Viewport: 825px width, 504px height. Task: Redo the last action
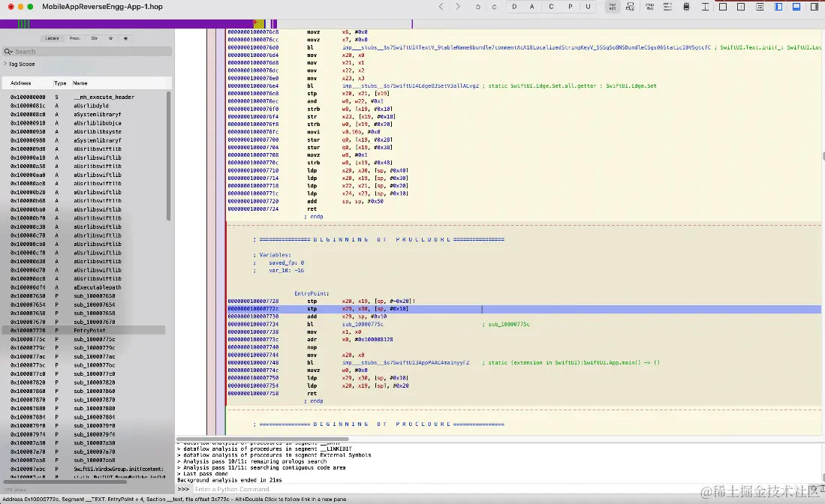pos(494,7)
